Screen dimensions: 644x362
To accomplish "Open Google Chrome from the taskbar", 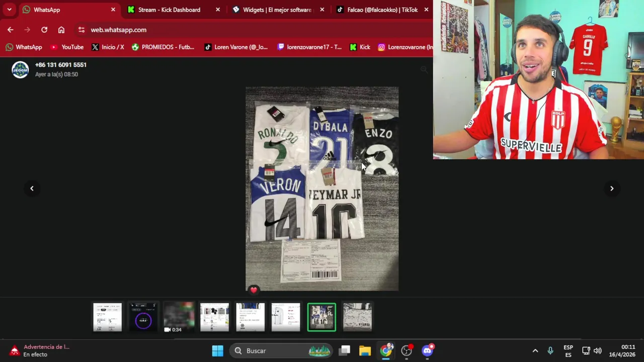I will coord(386,350).
